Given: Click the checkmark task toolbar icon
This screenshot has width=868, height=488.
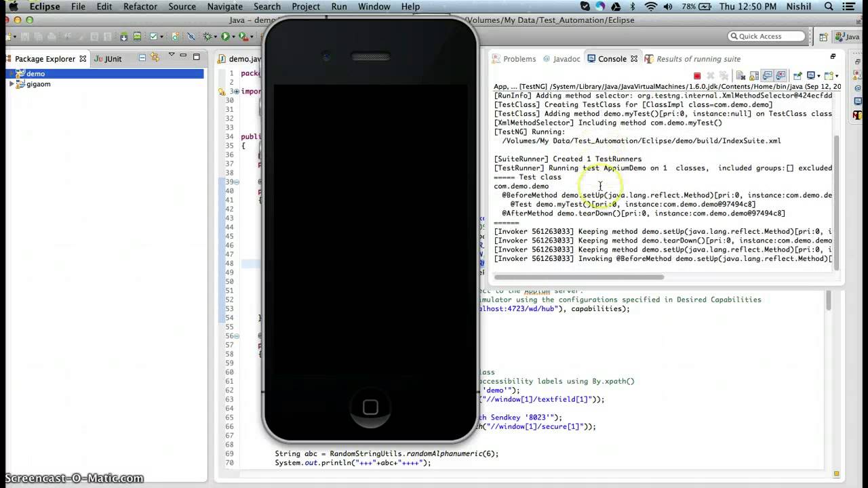Looking at the screenshot, I should click(153, 37).
